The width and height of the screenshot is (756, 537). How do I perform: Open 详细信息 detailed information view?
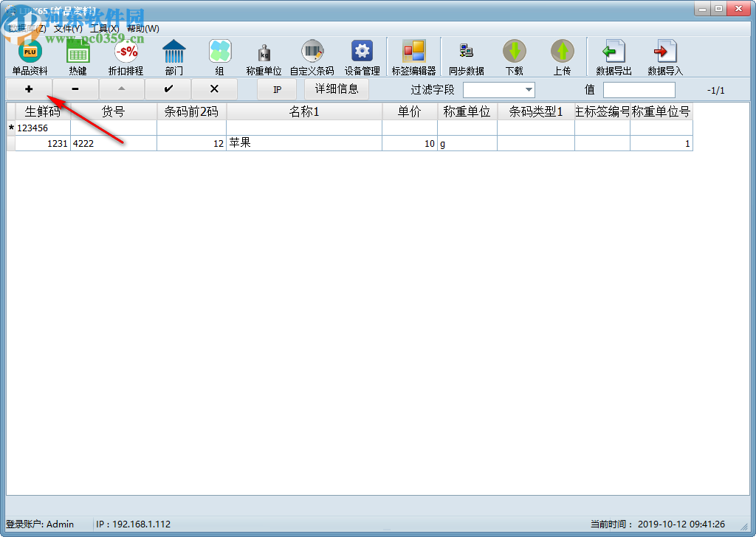[337, 89]
